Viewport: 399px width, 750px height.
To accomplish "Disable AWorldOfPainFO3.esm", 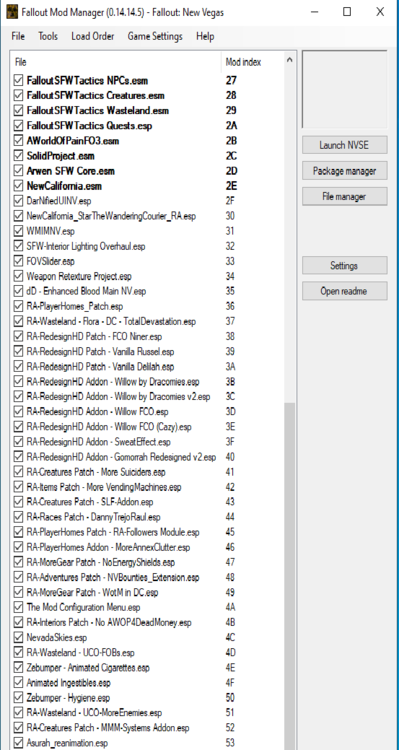I will (x=19, y=141).
